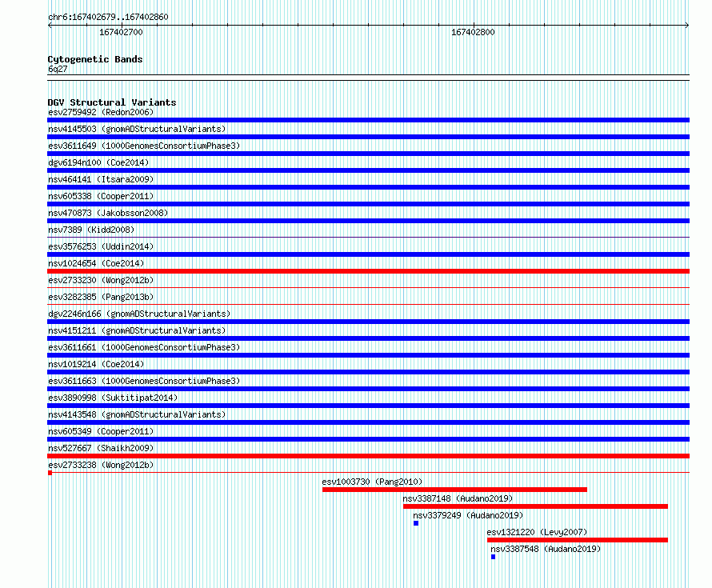Open nsv527667 (Shaikh2009) label
This screenshot has width=712, height=588.
pyautogui.click(x=101, y=448)
